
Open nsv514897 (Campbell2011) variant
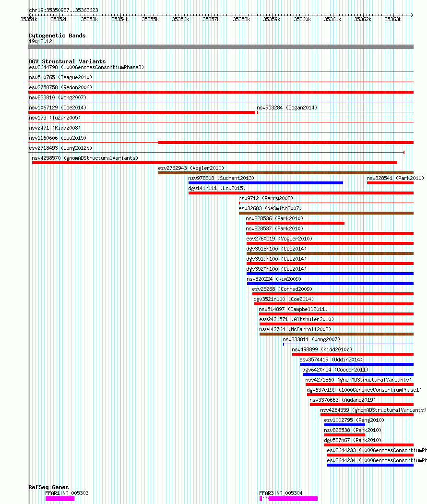[x=293, y=309]
